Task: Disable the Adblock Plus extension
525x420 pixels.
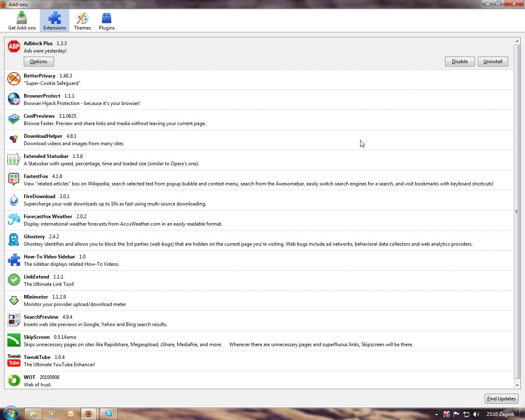Action: (x=460, y=62)
